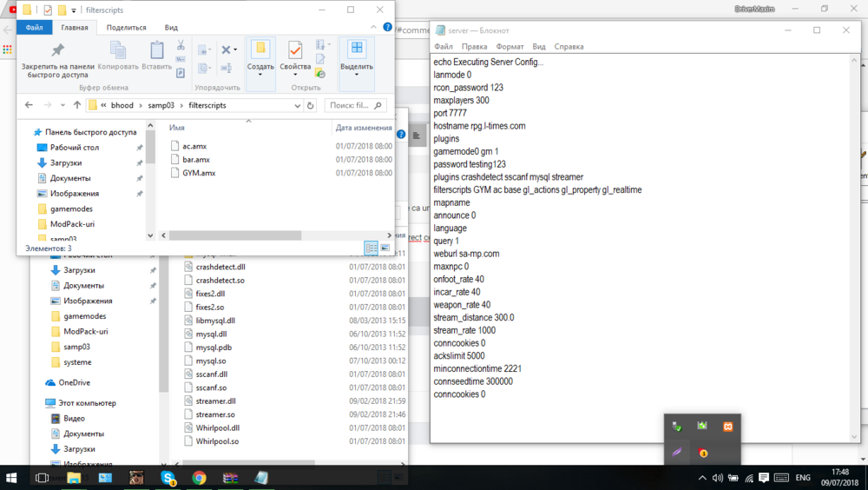Select the ac.amx file

194,146
